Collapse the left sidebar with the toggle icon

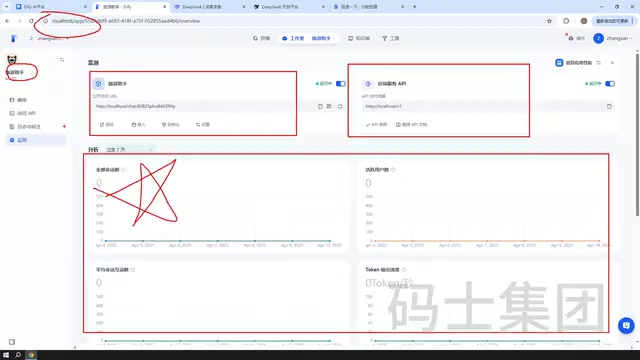pos(62,60)
